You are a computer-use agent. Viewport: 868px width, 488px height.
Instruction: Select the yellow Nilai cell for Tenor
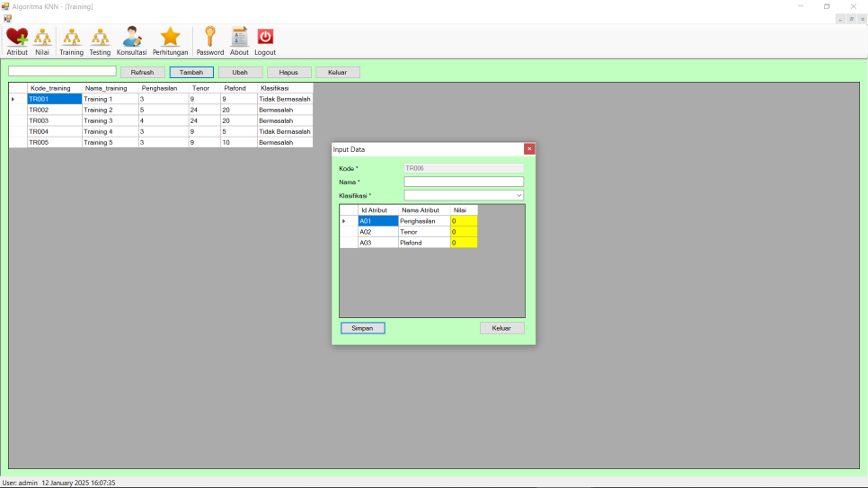pyautogui.click(x=463, y=232)
